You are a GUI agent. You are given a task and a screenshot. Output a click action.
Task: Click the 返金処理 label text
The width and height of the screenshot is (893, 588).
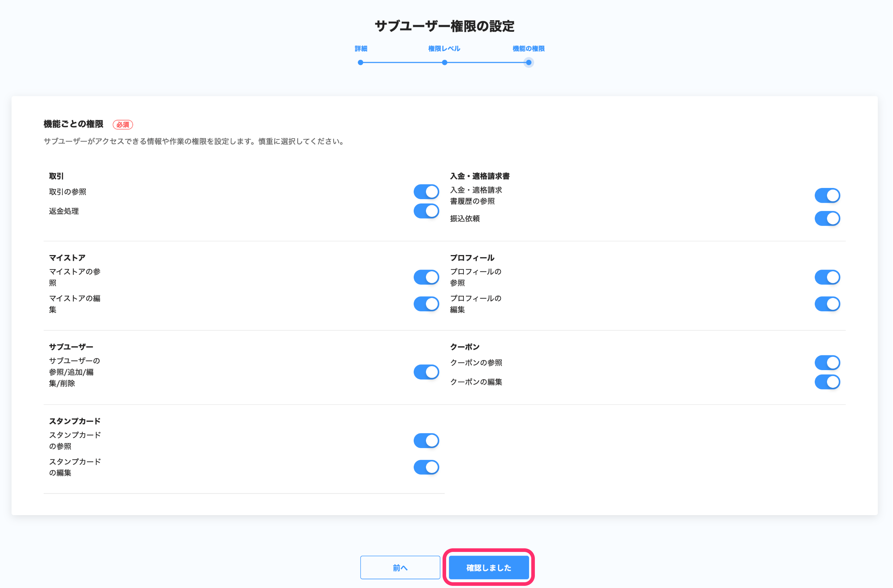(64, 211)
